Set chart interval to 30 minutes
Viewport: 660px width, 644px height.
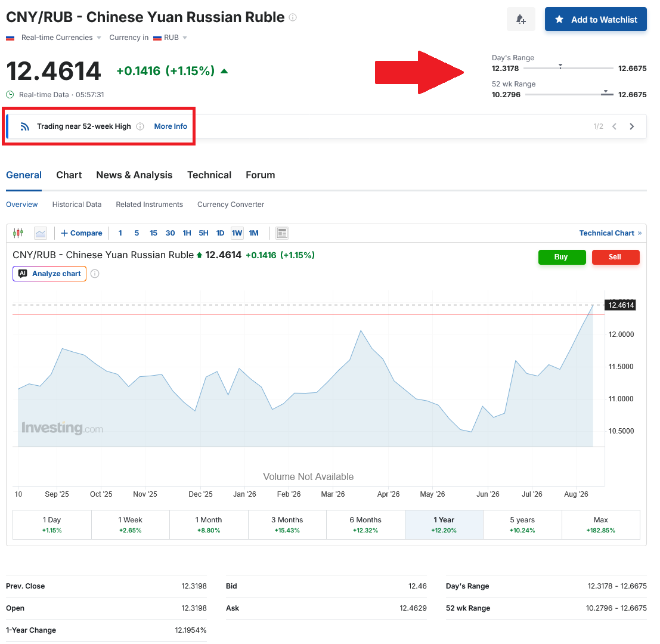pyautogui.click(x=170, y=233)
